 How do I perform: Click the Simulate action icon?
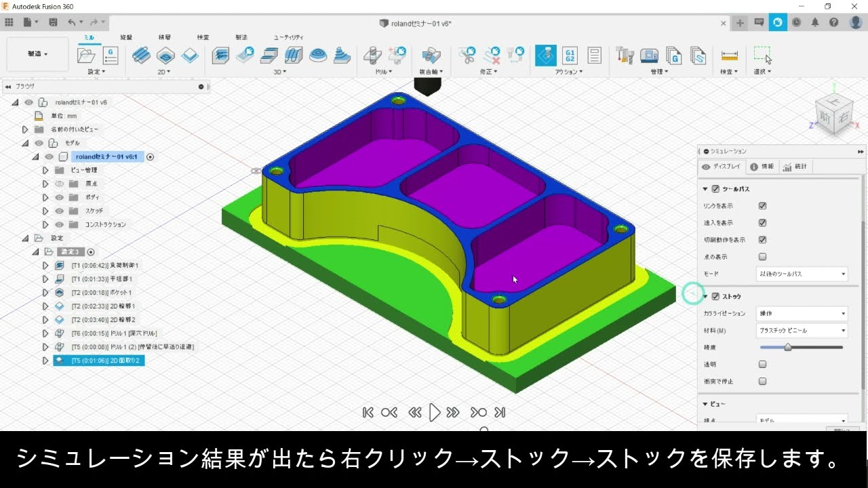(x=546, y=56)
